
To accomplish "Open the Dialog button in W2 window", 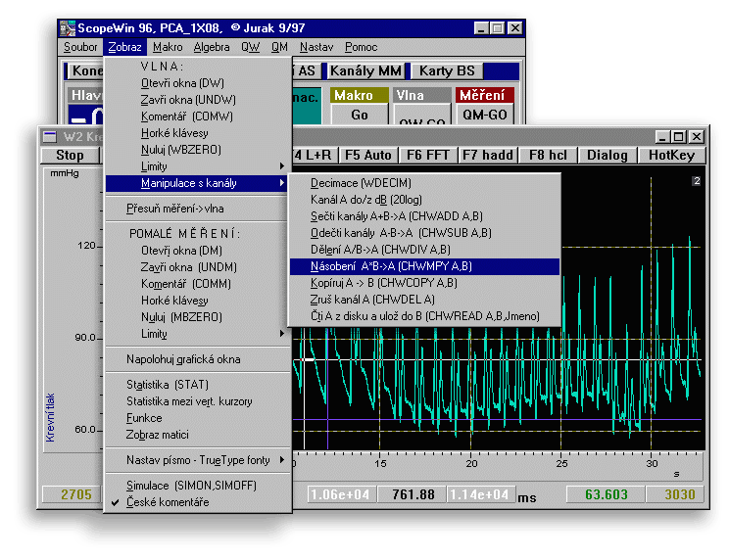I will pyautogui.click(x=607, y=155).
